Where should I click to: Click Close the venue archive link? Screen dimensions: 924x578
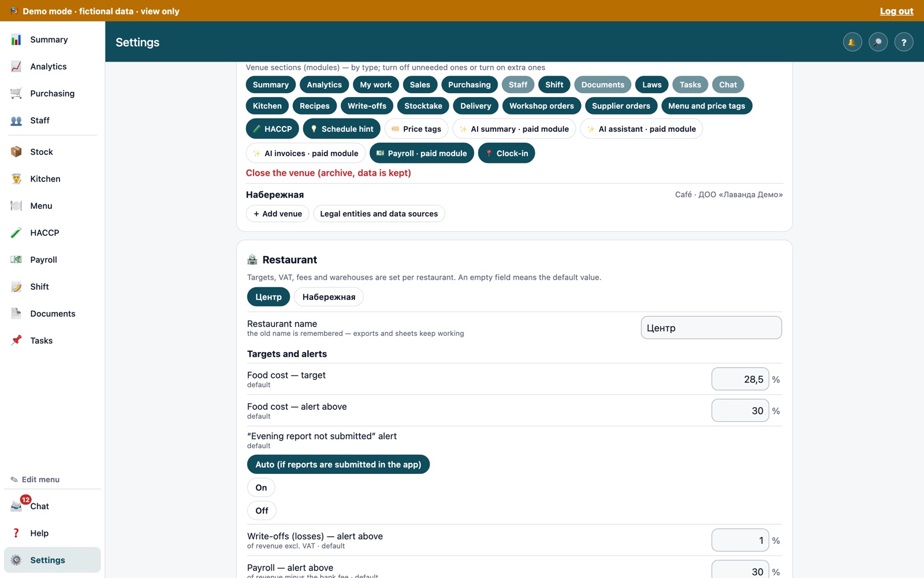pos(329,173)
